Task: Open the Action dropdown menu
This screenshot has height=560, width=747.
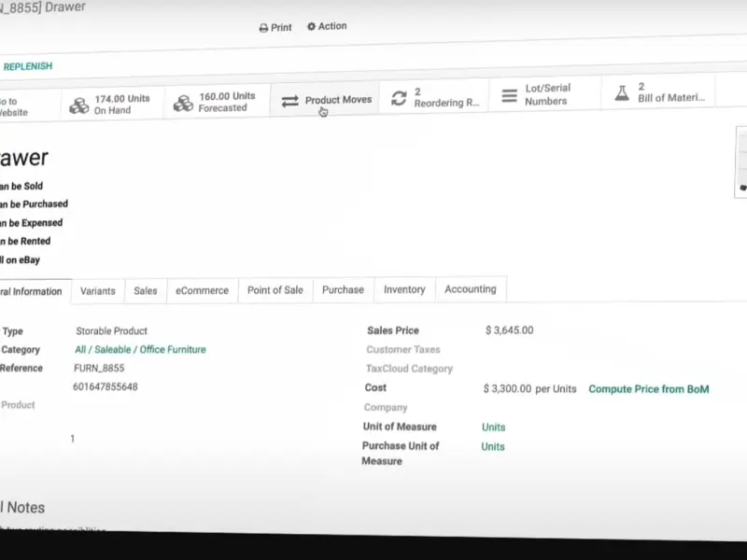Action: pos(327,26)
